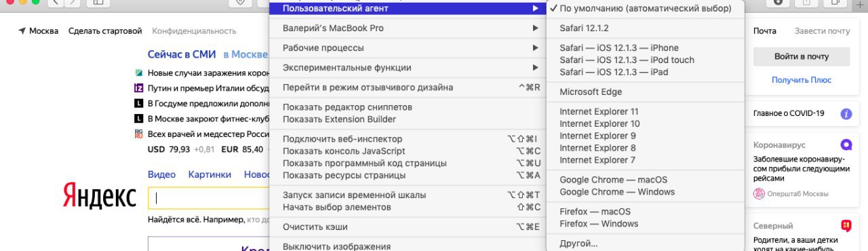The image size is (868, 251).
Task: Select Microsoft Edge user agent
Action: [645, 92]
